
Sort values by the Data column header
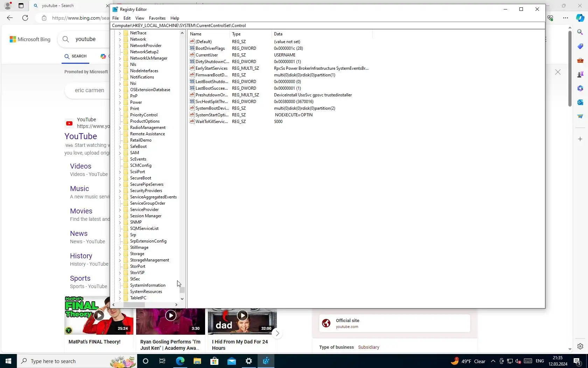[x=322, y=34]
